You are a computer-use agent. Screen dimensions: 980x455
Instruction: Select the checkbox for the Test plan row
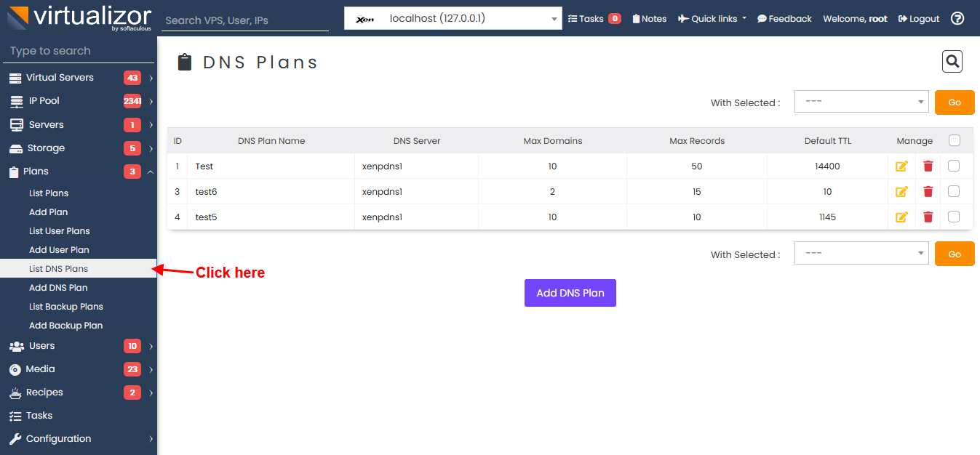(x=955, y=166)
